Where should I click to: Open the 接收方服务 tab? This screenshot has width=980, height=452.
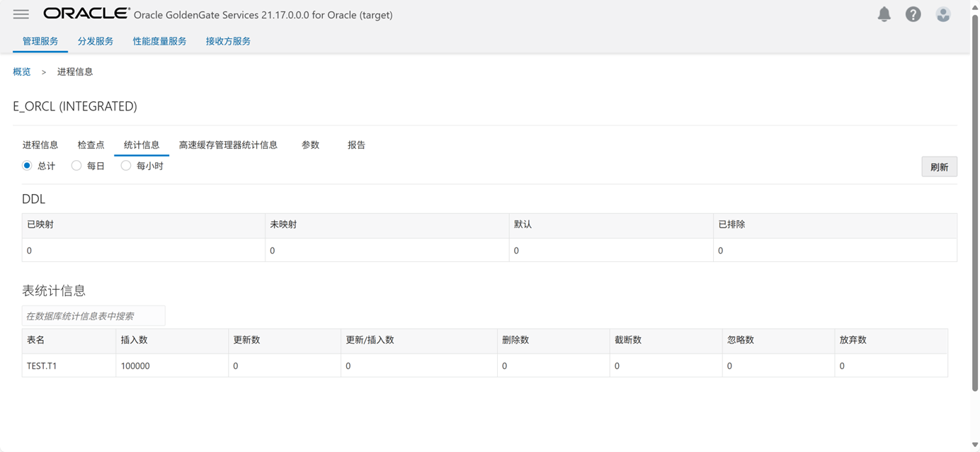click(228, 41)
